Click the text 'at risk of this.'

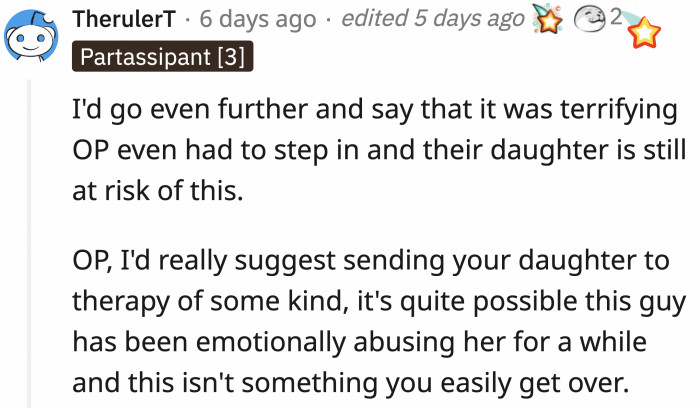pyautogui.click(x=159, y=190)
